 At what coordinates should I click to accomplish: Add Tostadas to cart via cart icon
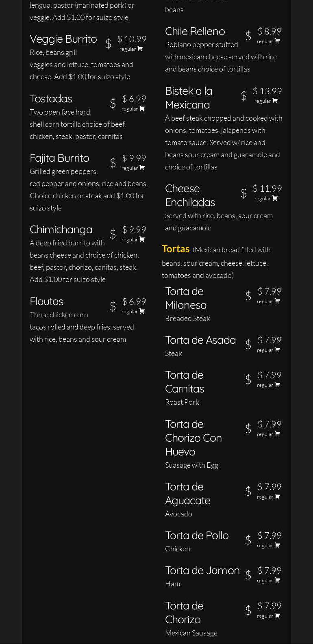pyautogui.click(x=142, y=108)
